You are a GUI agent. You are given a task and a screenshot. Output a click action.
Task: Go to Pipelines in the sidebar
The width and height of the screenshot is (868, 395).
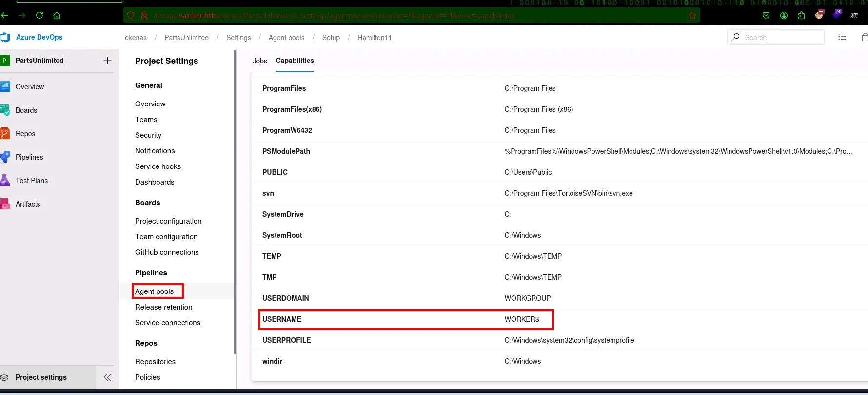tap(29, 157)
